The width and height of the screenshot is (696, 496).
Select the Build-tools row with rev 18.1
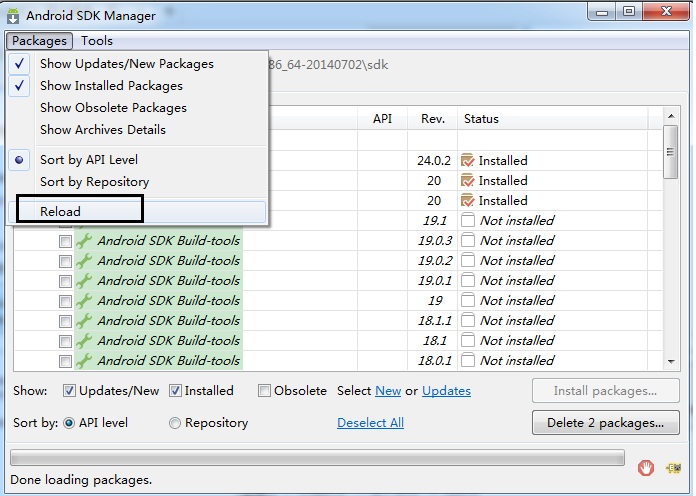pyautogui.click(x=337, y=341)
